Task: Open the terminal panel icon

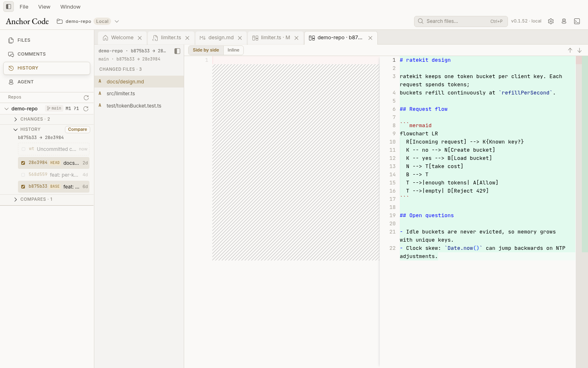Action: (x=577, y=21)
